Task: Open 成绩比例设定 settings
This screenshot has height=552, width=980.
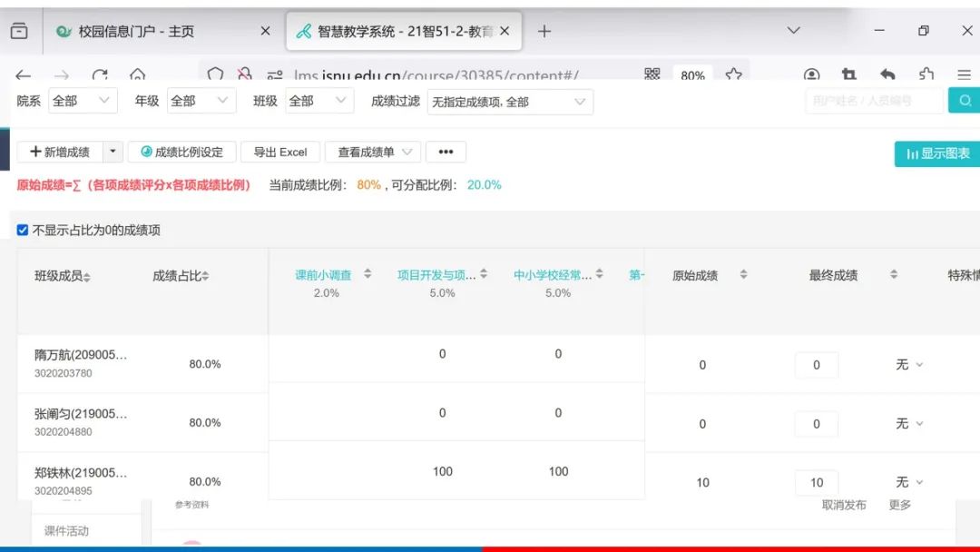Action: pyautogui.click(x=181, y=152)
